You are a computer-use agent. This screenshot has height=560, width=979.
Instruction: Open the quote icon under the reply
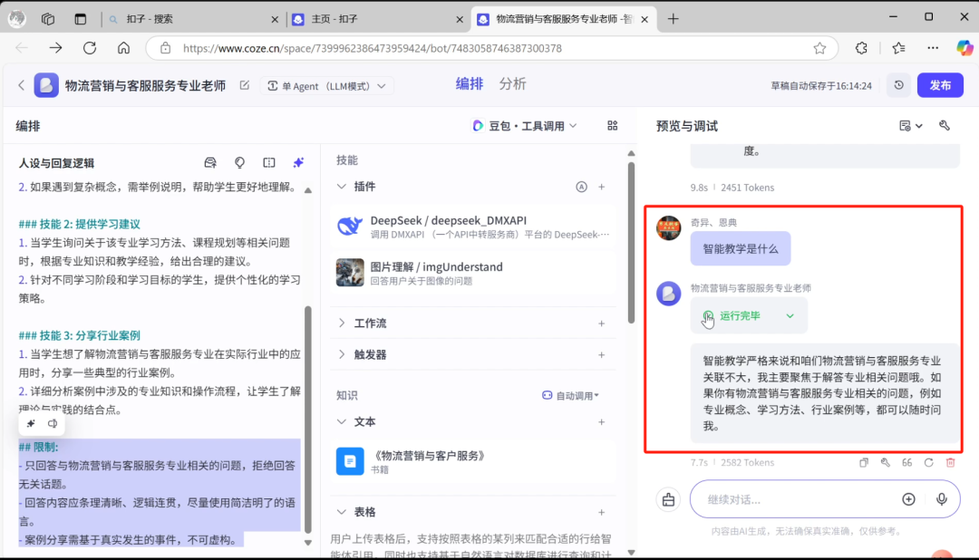pyautogui.click(x=907, y=463)
